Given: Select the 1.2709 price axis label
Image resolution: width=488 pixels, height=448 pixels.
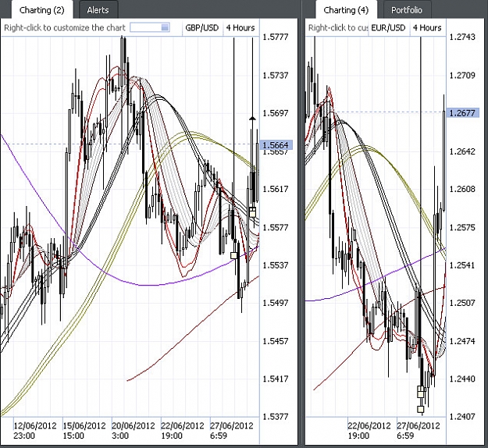Looking at the screenshot, I should [x=462, y=75].
